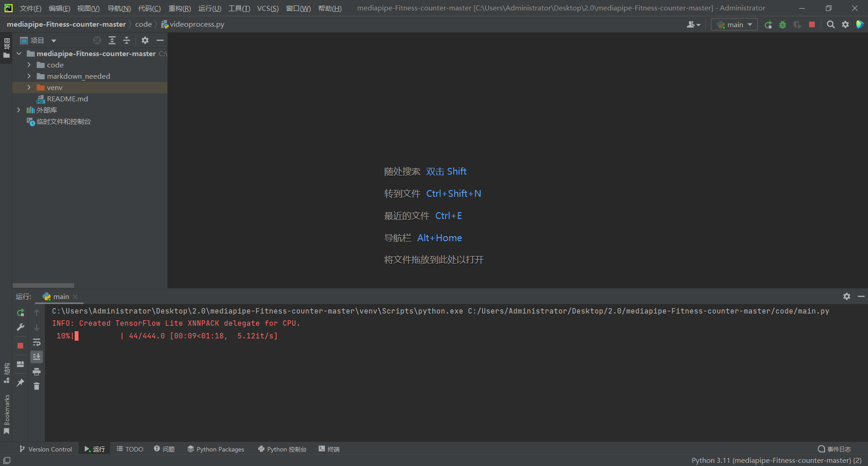868x466 pixels.
Task: Open IDE settings gear in top toolbar
Action: click(x=845, y=24)
